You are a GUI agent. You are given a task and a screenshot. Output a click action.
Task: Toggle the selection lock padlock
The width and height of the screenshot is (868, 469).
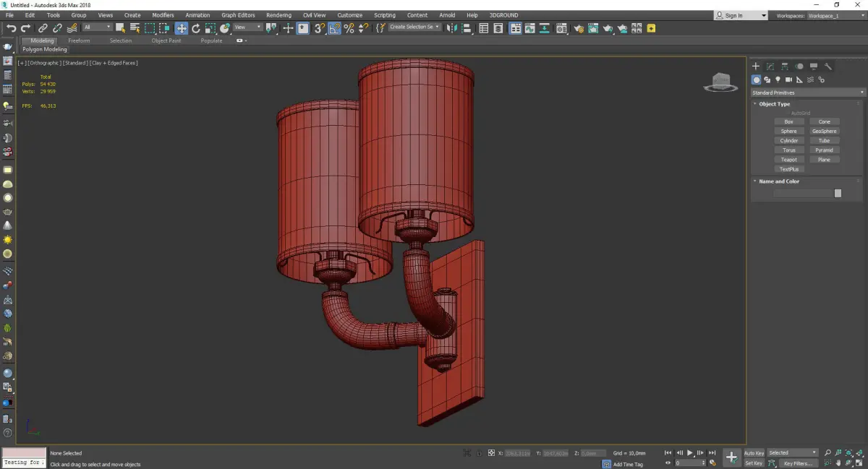pyautogui.click(x=479, y=453)
